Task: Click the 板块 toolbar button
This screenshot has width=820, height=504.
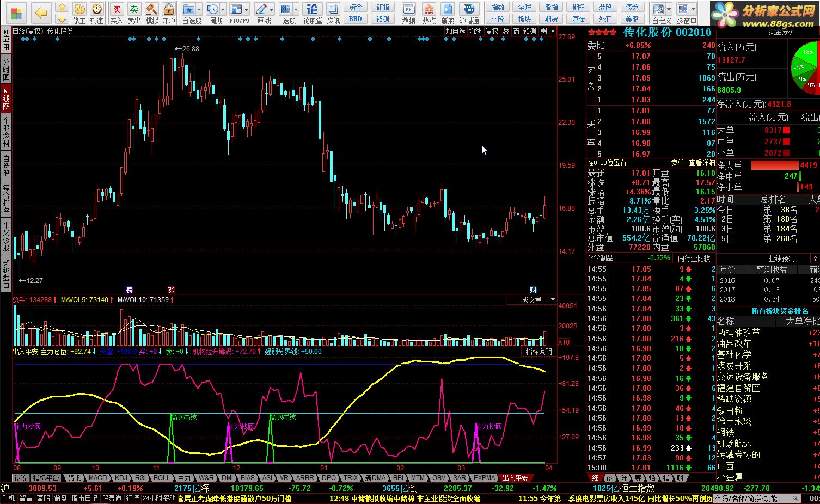Action: [x=524, y=19]
